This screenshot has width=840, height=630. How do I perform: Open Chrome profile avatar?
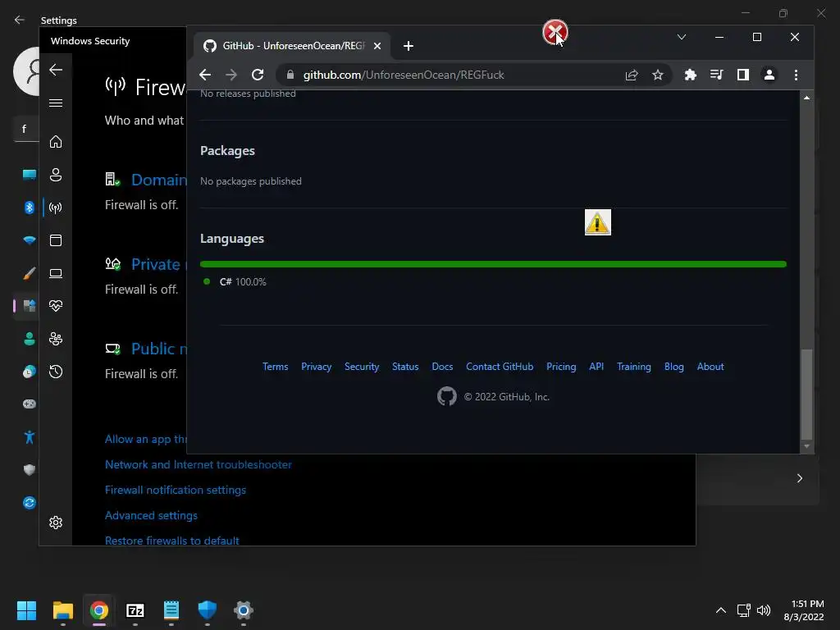tap(769, 75)
